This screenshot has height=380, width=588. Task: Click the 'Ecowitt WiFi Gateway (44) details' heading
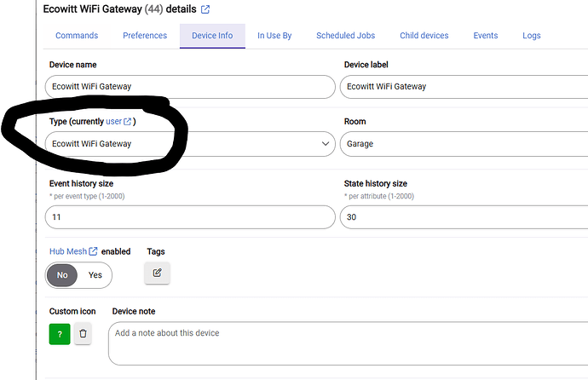pos(119,9)
